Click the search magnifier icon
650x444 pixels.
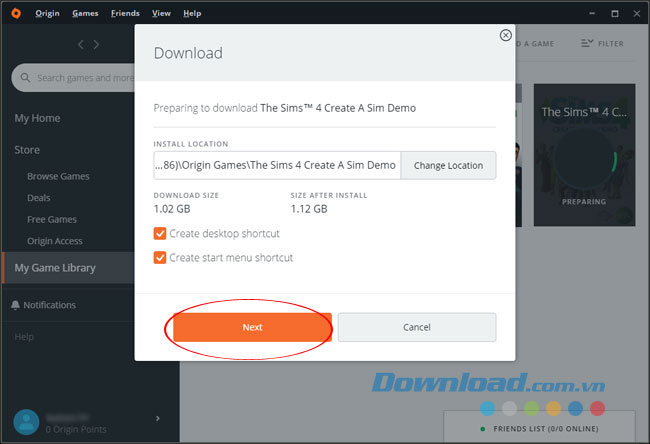25,78
